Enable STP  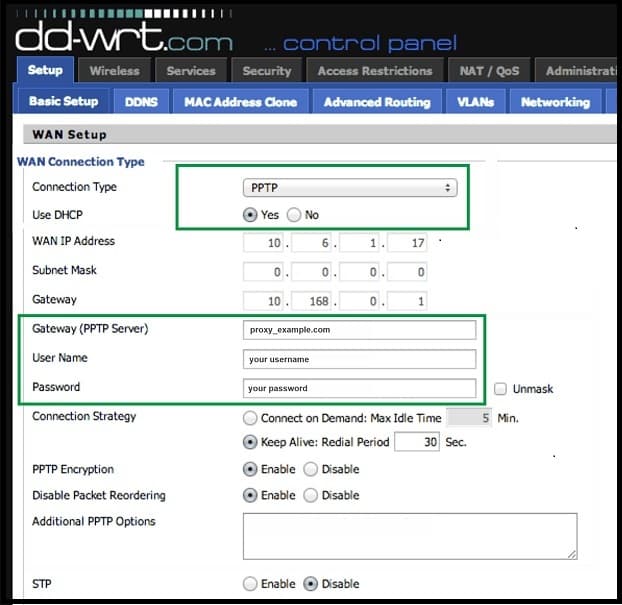(x=250, y=584)
